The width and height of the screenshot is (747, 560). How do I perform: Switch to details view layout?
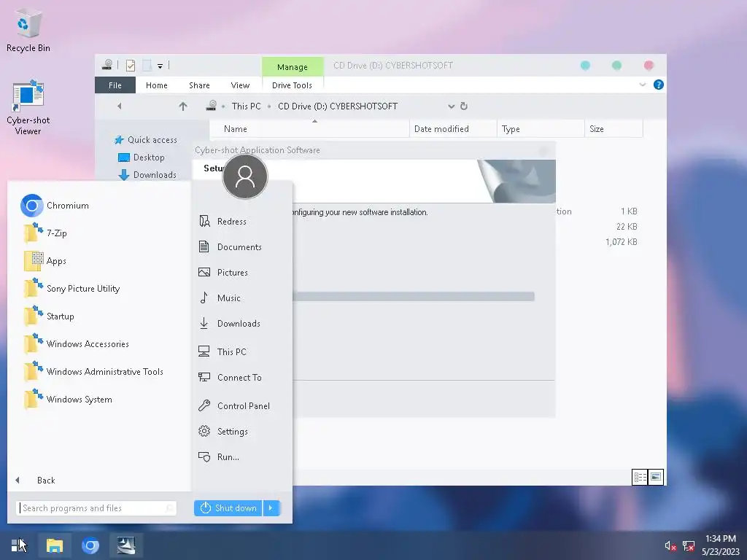(640, 477)
